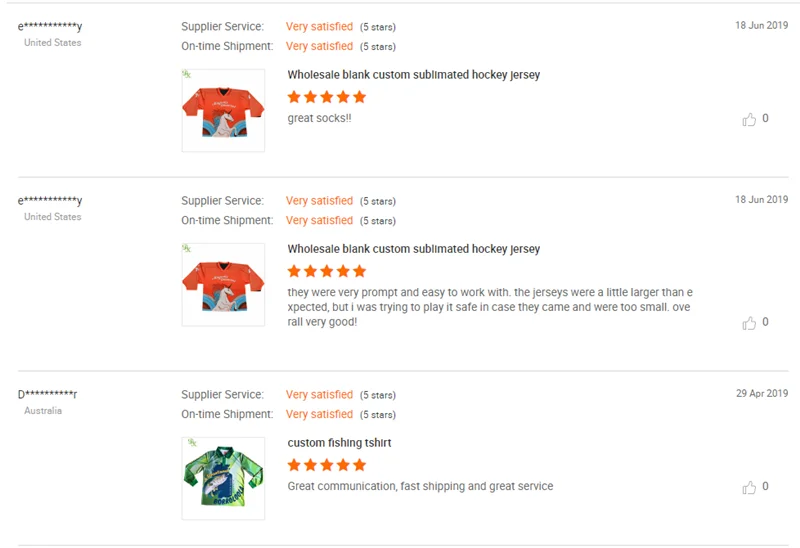The height and width of the screenshot is (548, 800).
Task: Click reviewer name D**********r
Action: pyautogui.click(x=47, y=394)
